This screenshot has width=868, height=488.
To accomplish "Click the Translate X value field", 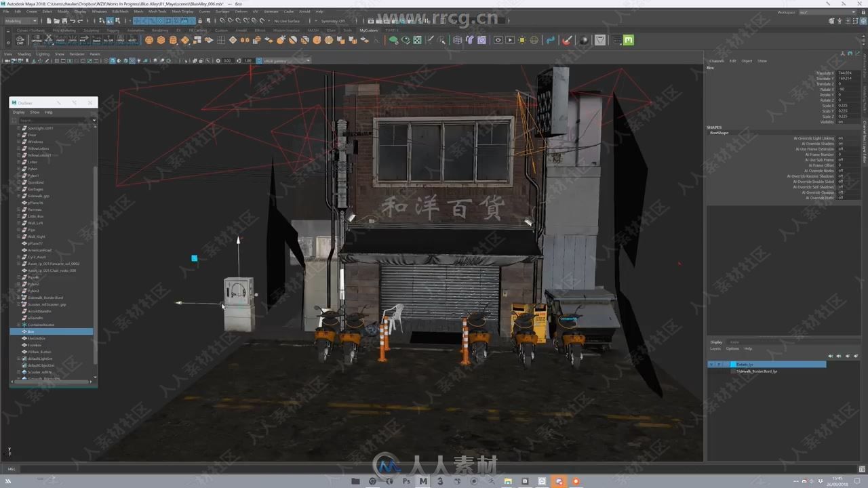I will click(x=848, y=73).
